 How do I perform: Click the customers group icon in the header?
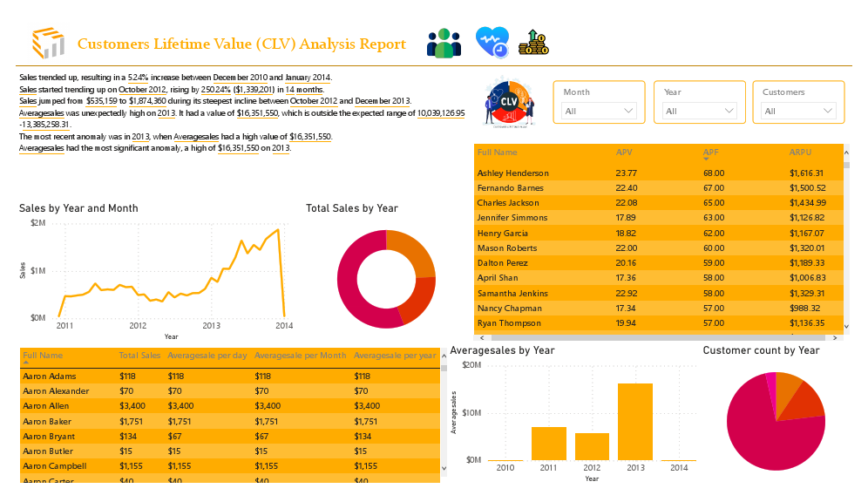pos(444,40)
